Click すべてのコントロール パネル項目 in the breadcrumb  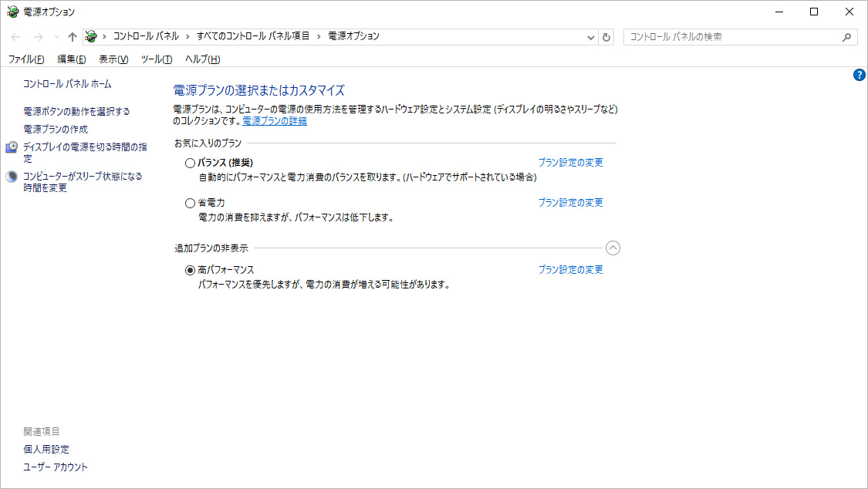click(x=253, y=36)
